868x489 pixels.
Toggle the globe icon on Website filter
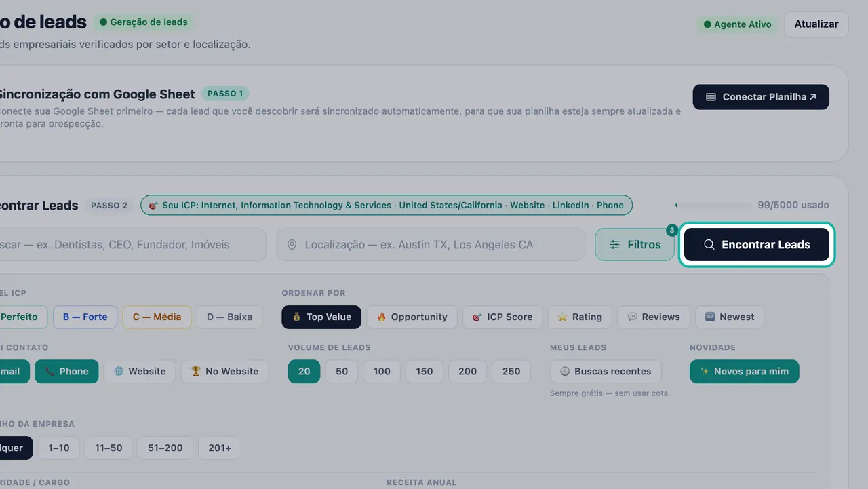pos(119,371)
